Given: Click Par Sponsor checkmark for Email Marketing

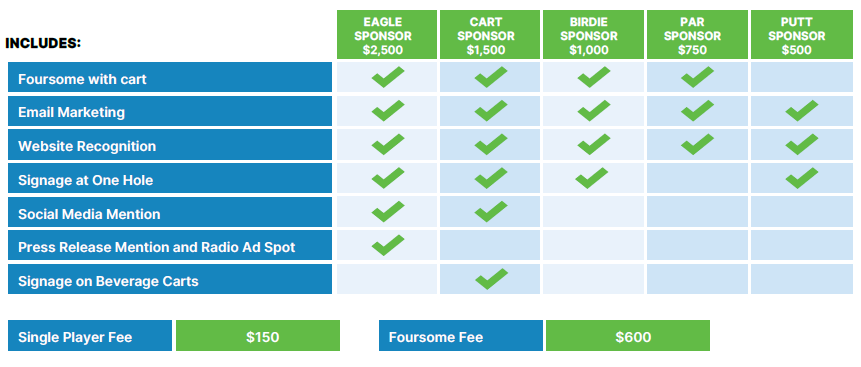Looking at the screenshot, I should coord(697,111).
